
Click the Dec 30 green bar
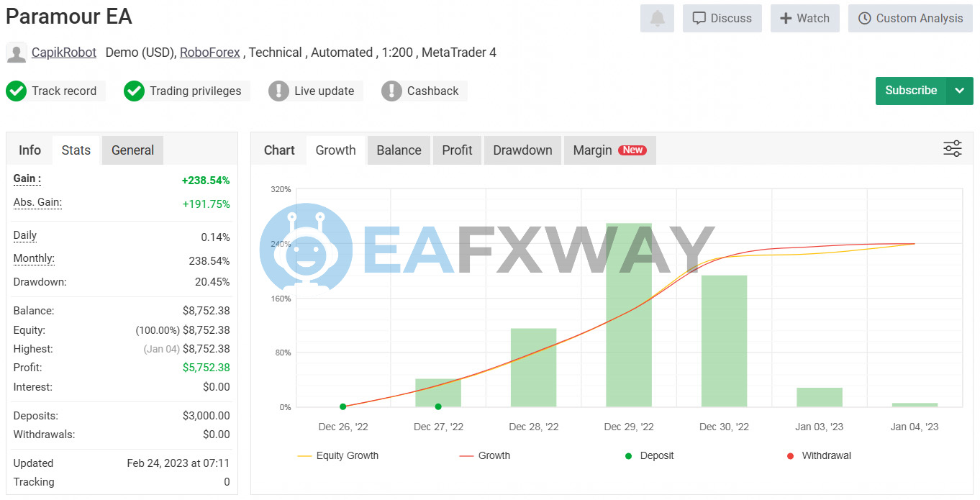click(724, 341)
